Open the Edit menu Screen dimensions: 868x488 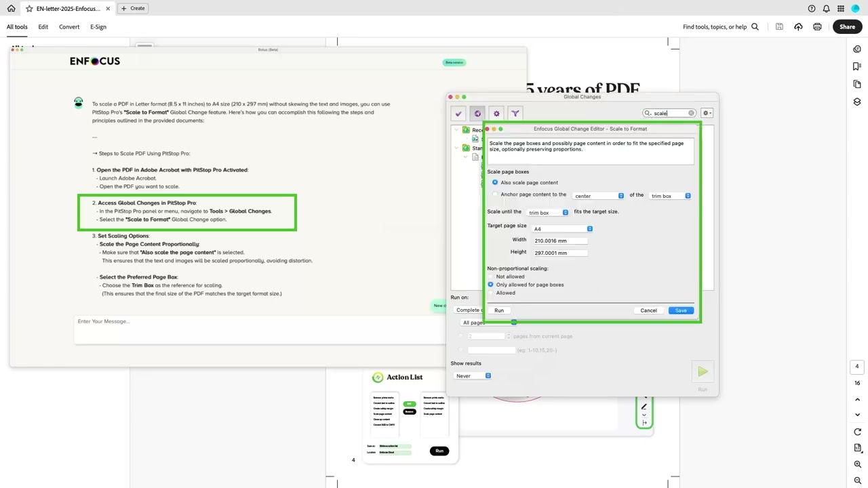[x=43, y=27]
